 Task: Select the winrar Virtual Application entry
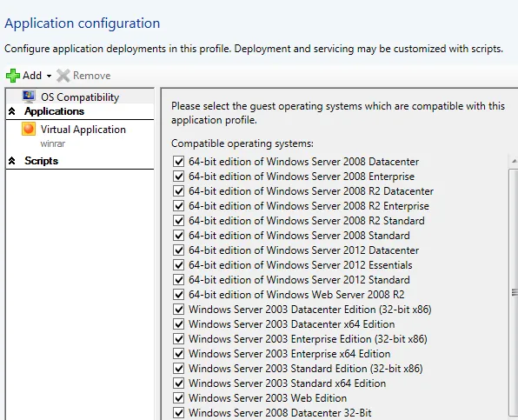pos(80,136)
